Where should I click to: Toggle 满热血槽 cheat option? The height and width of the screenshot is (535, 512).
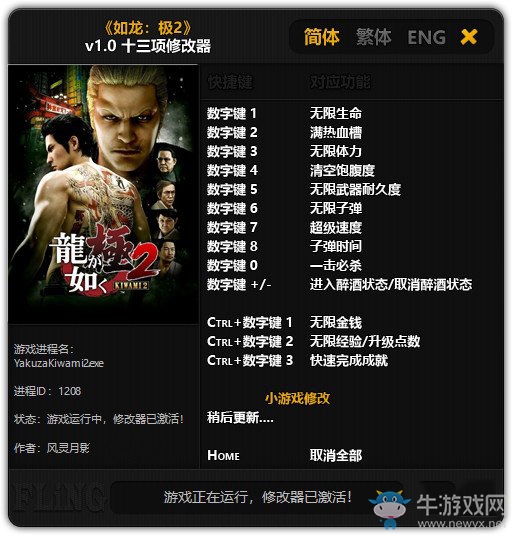point(336,132)
